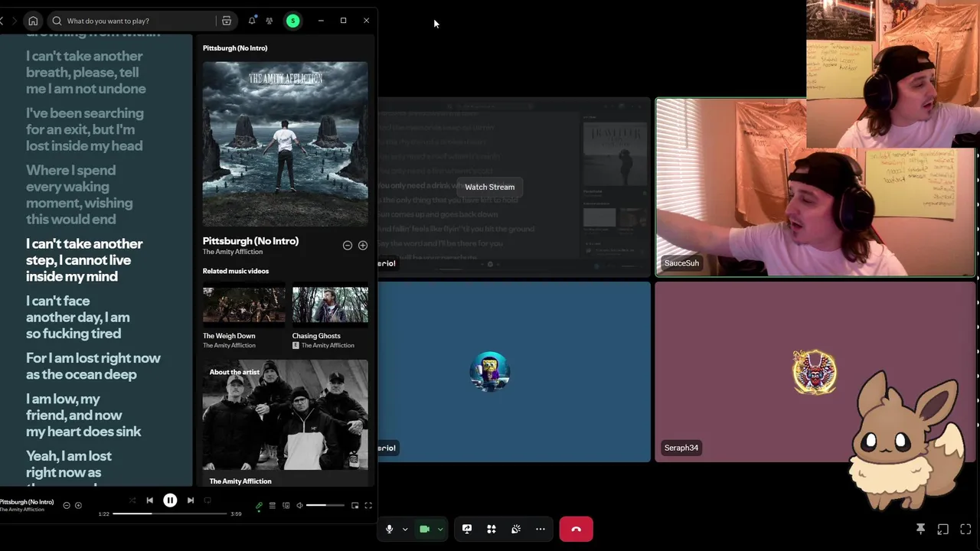Image resolution: width=980 pixels, height=551 pixels.
Task: Open The Amity Affliction link under song title
Action: point(233,252)
